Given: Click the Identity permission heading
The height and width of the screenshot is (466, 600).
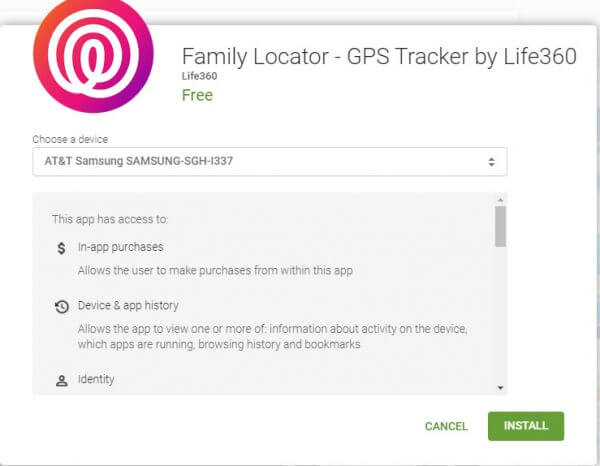Looking at the screenshot, I should click(96, 379).
